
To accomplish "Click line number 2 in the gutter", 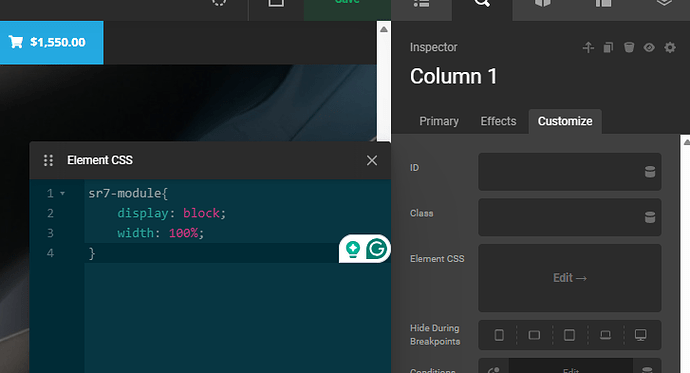I will 50,213.
